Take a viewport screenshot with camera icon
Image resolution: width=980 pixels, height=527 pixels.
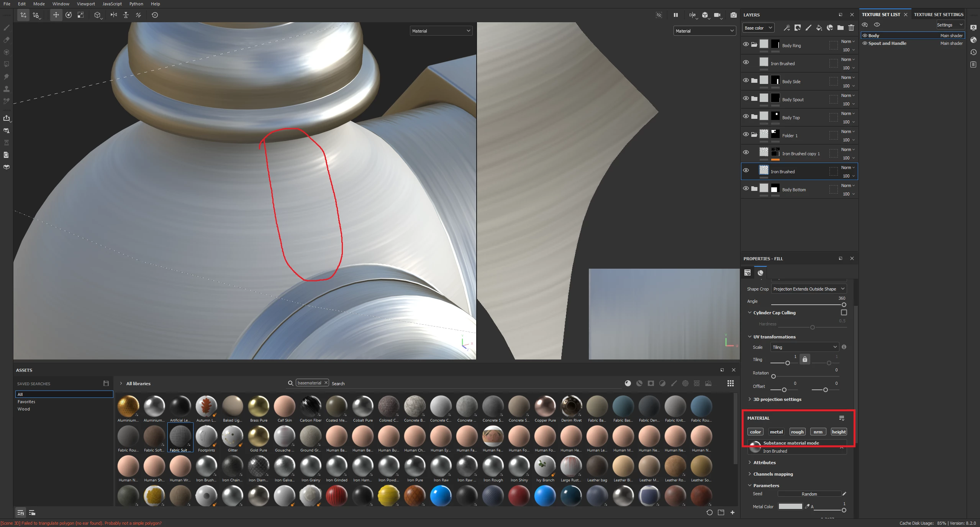(733, 15)
